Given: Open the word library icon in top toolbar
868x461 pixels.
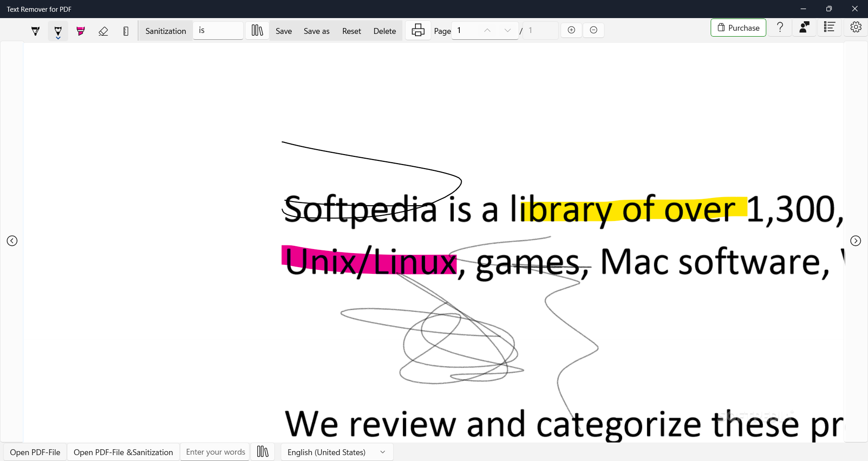Looking at the screenshot, I should pyautogui.click(x=257, y=30).
